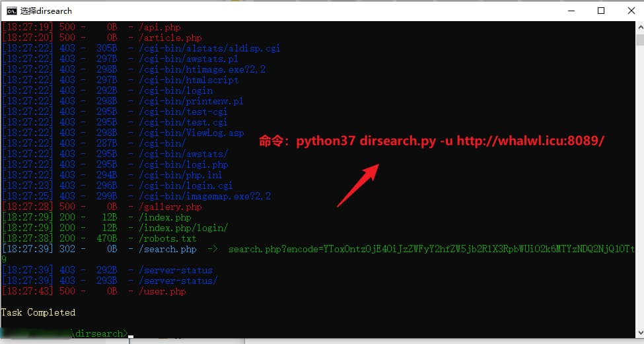Click /cgi-bin/test-cgi path

183,112
